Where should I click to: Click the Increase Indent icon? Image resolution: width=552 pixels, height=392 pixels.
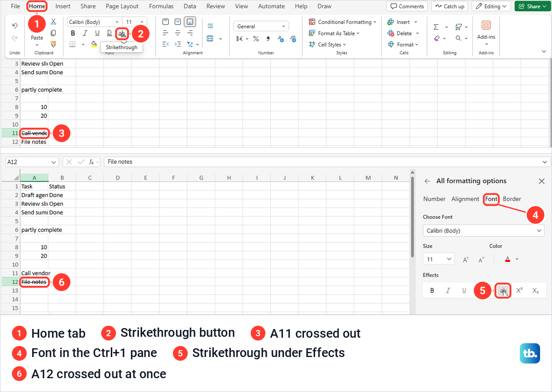(178, 44)
